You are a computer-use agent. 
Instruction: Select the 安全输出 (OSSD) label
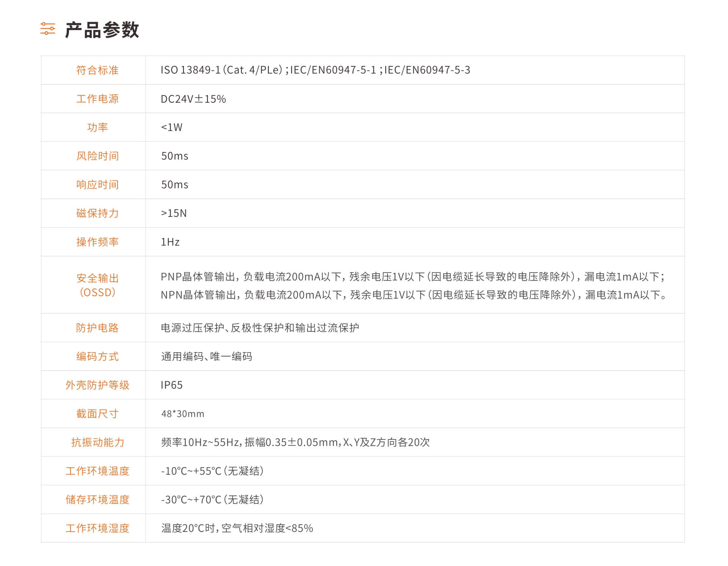tap(97, 285)
